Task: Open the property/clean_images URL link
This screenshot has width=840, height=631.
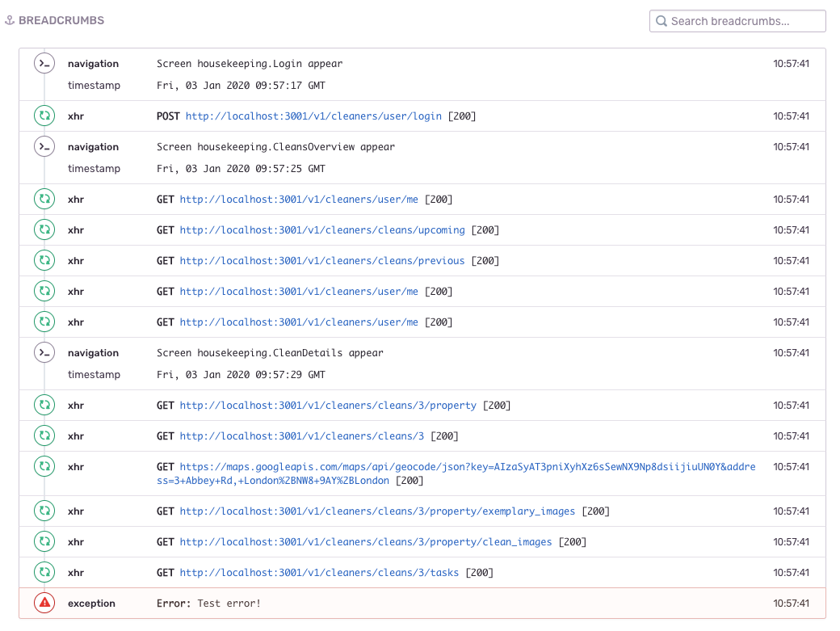Action: pyautogui.click(x=365, y=542)
